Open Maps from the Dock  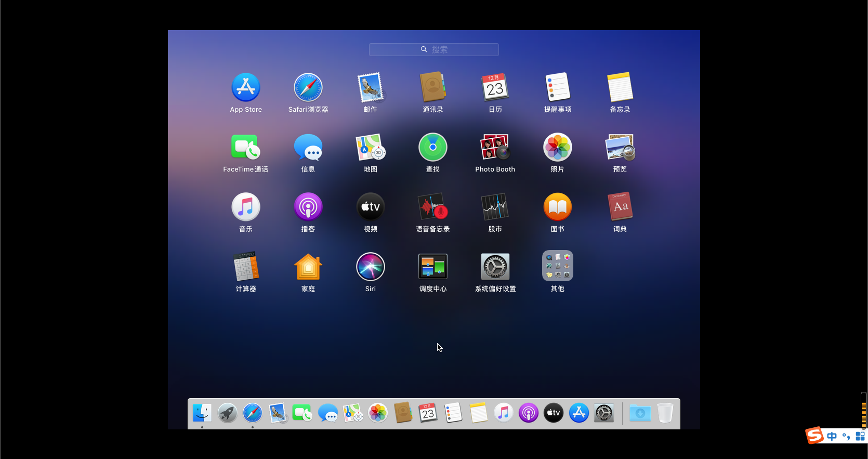pyautogui.click(x=353, y=413)
